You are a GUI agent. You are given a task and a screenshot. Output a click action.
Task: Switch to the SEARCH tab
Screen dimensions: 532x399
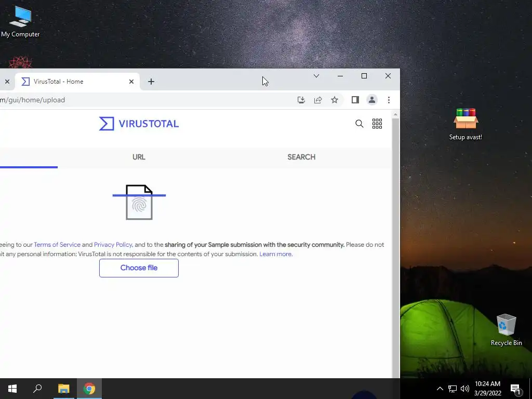301,157
